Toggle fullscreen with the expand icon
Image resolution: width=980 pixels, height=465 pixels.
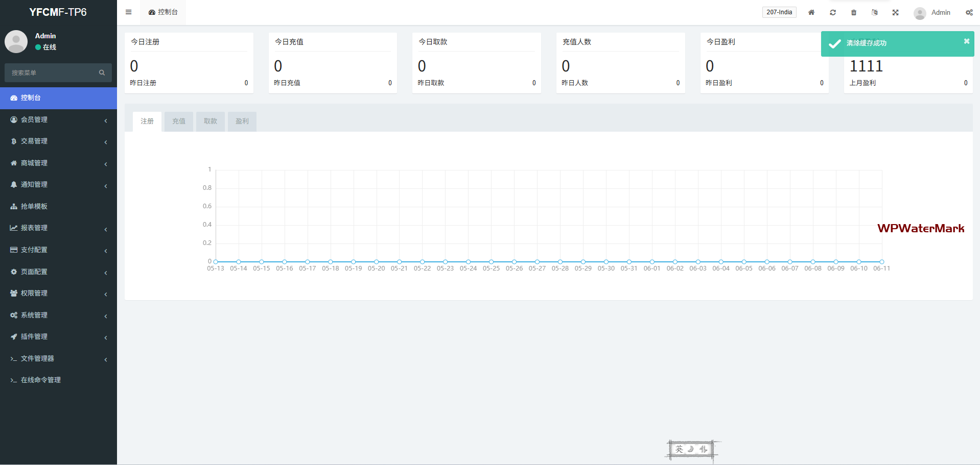point(895,12)
